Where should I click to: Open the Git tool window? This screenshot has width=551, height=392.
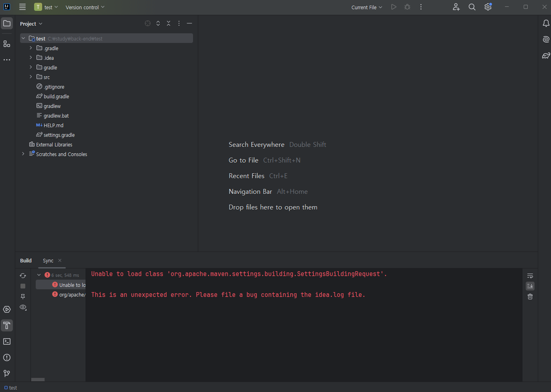tap(7, 374)
